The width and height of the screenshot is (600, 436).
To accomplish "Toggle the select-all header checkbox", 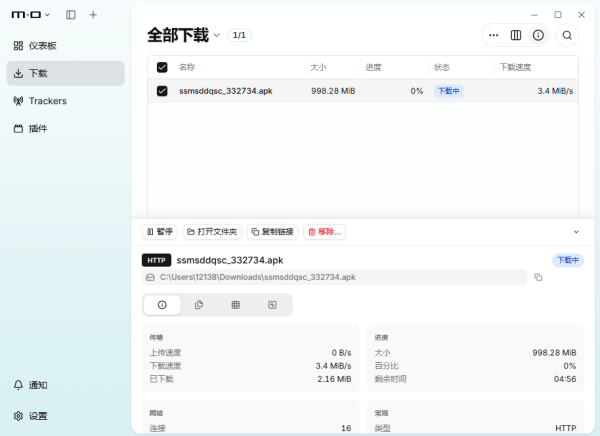I will tap(162, 67).
